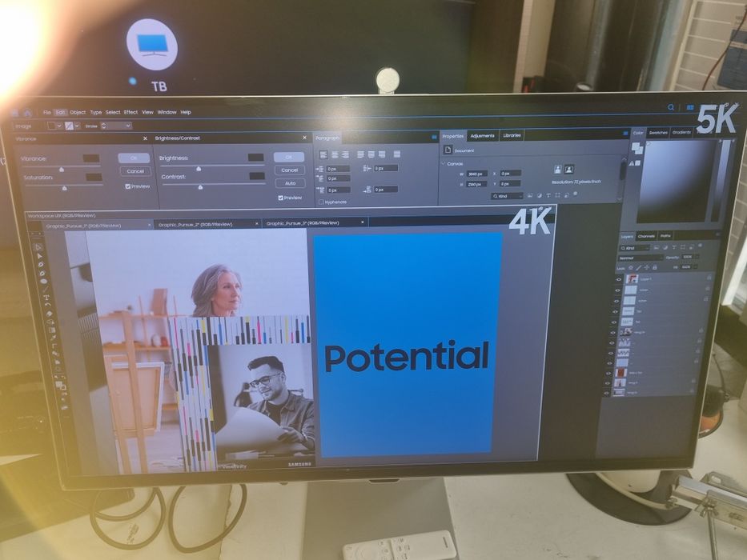Click the TB monitor icon on rear screen
Viewport: 747px width, 560px height.
(x=152, y=45)
